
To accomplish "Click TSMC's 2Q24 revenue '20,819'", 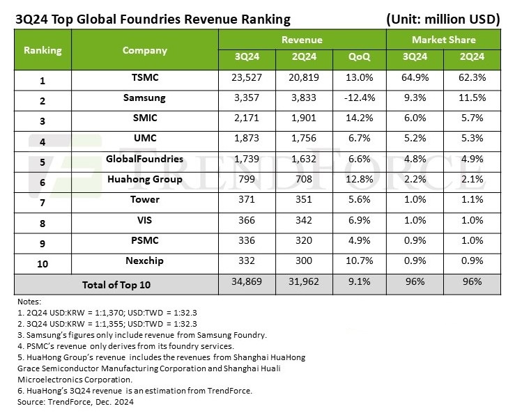I will 304,77.
